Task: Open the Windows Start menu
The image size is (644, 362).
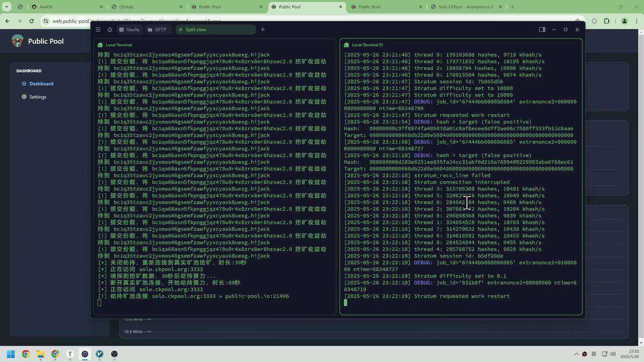Action: click(x=11, y=354)
